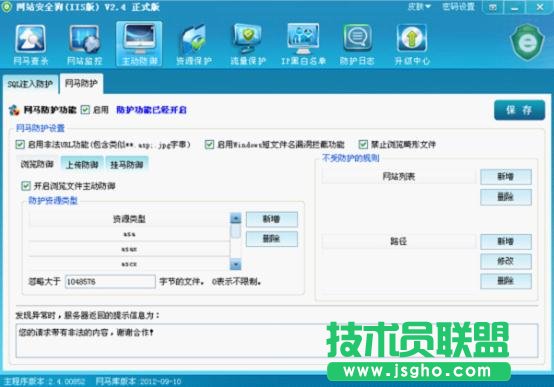Image resolution: width=554 pixels, height=387 pixels.
Task: Click the 网站列表 column header
Action: click(399, 176)
